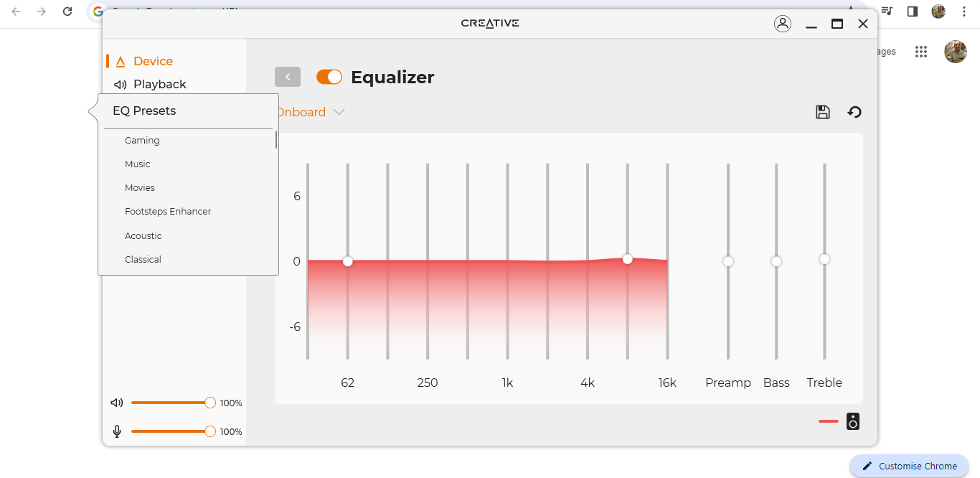Open the Google apps grid icon
This screenshot has width=980, height=478.
921,52
